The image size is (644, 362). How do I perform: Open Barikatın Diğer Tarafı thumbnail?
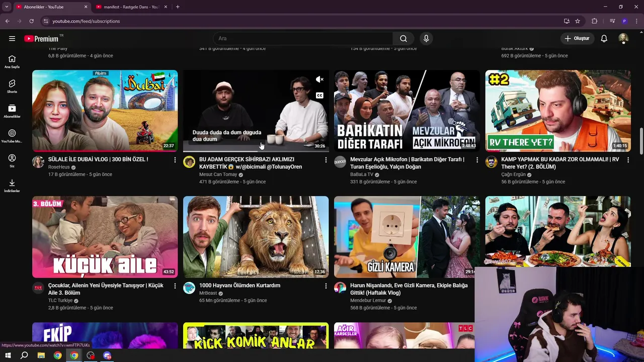tap(407, 111)
